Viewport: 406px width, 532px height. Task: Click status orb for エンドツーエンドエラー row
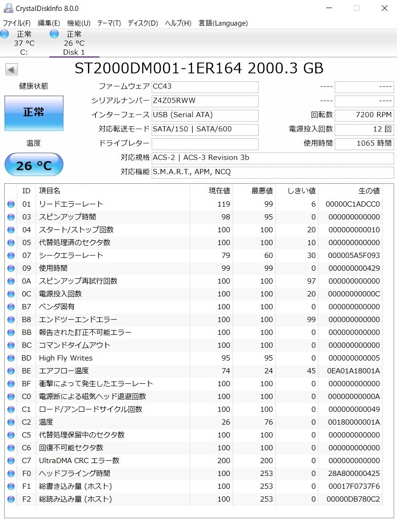[11, 320]
